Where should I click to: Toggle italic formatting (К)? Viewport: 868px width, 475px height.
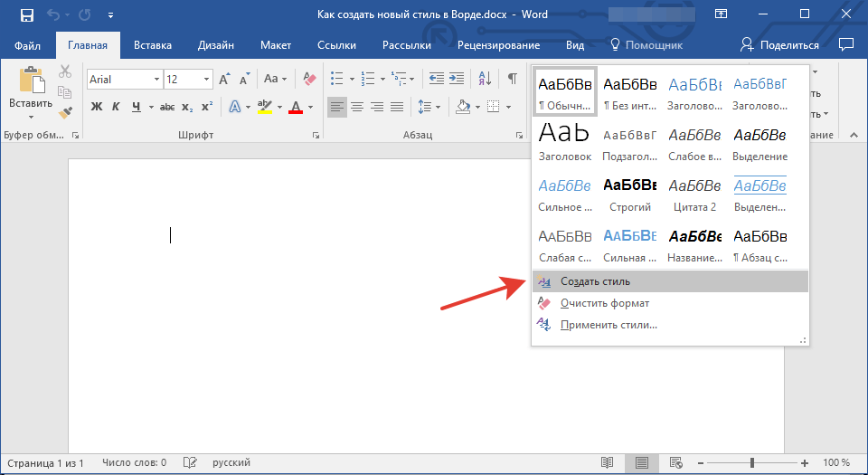[x=116, y=107]
